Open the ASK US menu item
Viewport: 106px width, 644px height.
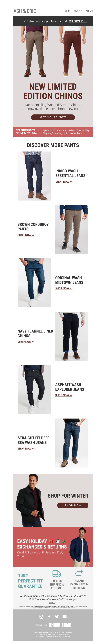click(89, 11)
